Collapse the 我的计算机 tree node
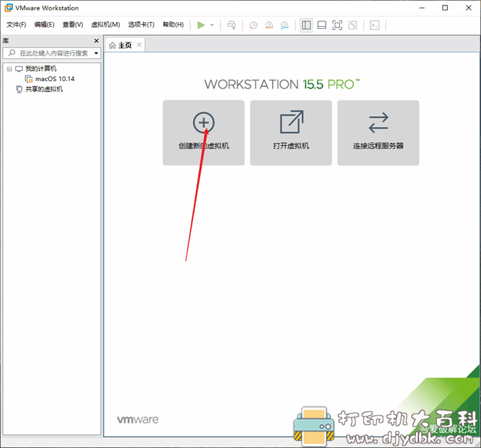Viewport: 481px width, 448px height. click(x=9, y=69)
